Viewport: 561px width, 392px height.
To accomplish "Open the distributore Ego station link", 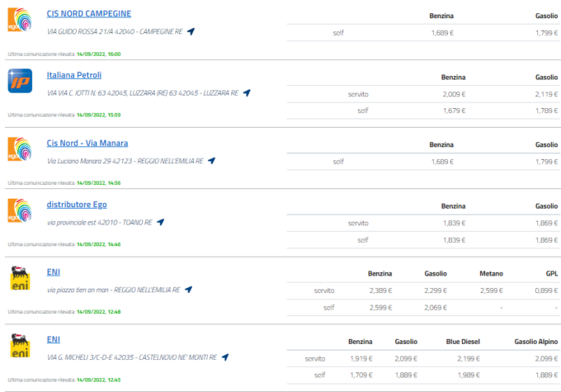I will coord(77,205).
